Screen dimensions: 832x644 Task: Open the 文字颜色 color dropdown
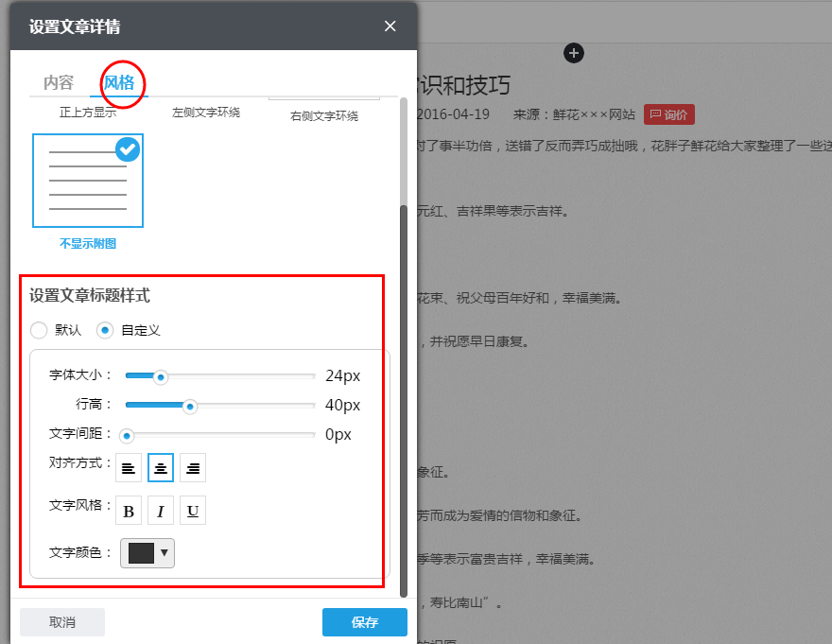tap(140, 552)
